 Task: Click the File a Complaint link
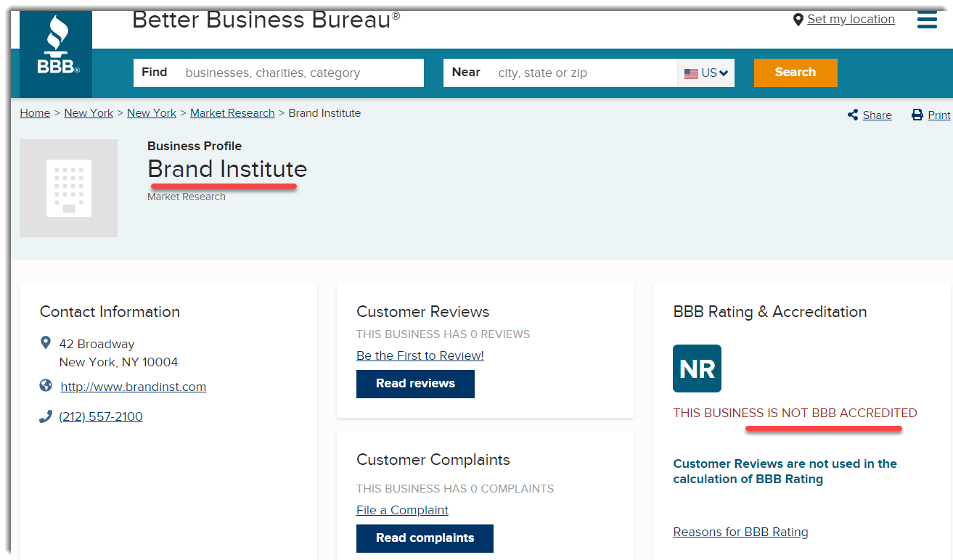(x=402, y=510)
